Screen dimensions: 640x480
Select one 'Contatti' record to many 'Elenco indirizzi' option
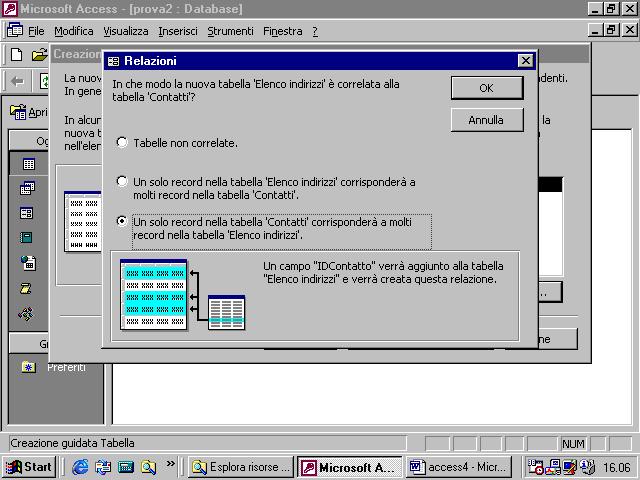[x=122, y=221]
